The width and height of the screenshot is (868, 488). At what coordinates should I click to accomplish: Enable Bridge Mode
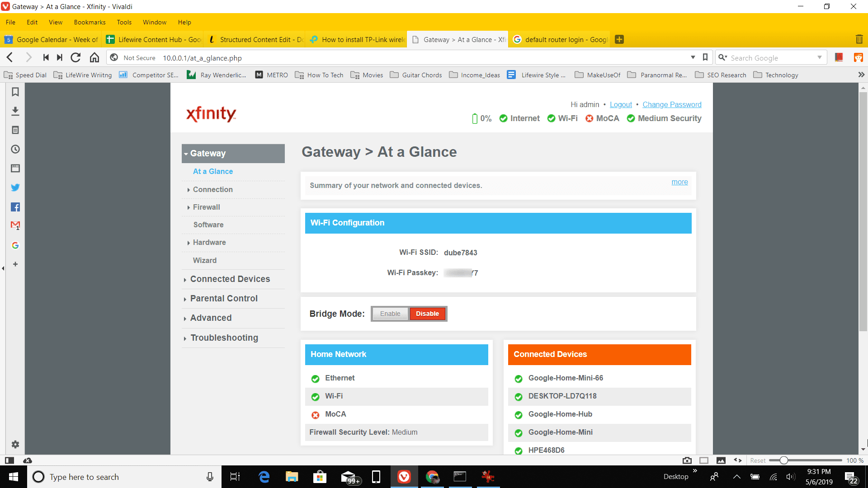point(391,314)
